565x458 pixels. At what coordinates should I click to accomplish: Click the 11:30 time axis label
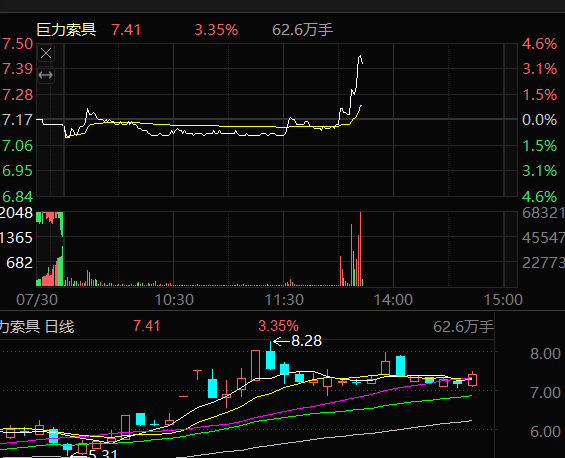click(284, 299)
